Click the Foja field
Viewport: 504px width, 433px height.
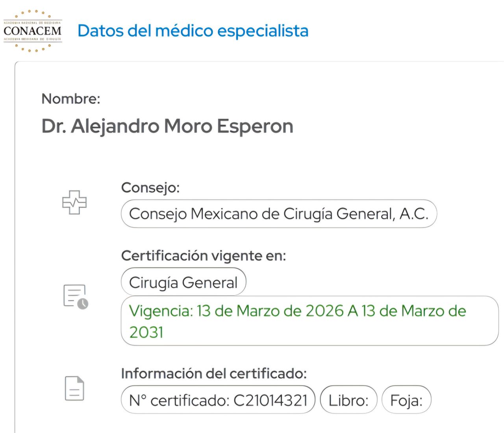click(x=406, y=400)
